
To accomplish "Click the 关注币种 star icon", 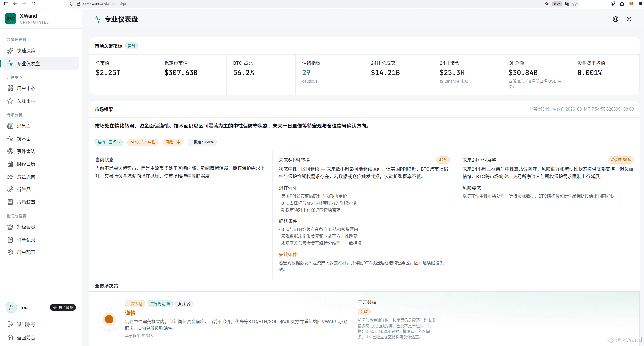I will (10, 101).
